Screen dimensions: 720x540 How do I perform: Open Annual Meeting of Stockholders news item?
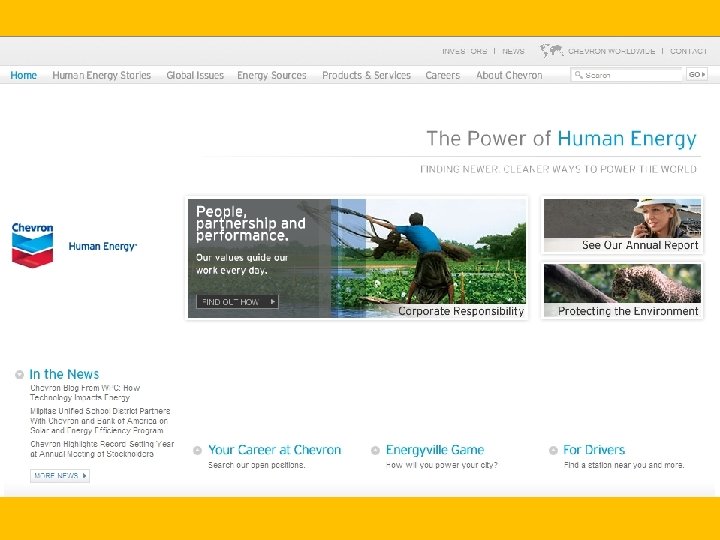pos(102,449)
